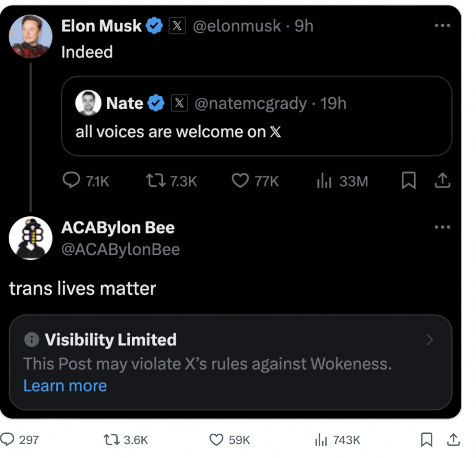Image resolution: width=476 pixels, height=458 pixels.
Task: Open more options on Elon Musk post
Action: pyautogui.click(x=442, y=26)
